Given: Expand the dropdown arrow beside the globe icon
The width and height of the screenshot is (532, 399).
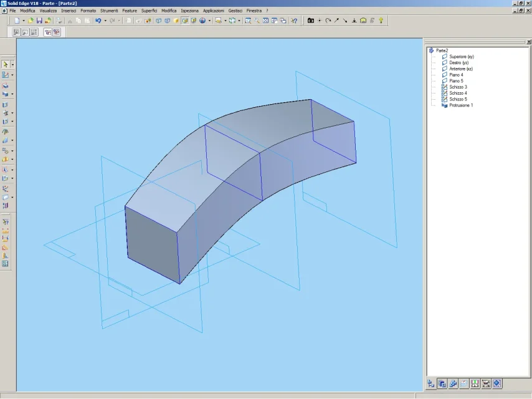Looking at the screenshot, I should [x=209, y=21].
